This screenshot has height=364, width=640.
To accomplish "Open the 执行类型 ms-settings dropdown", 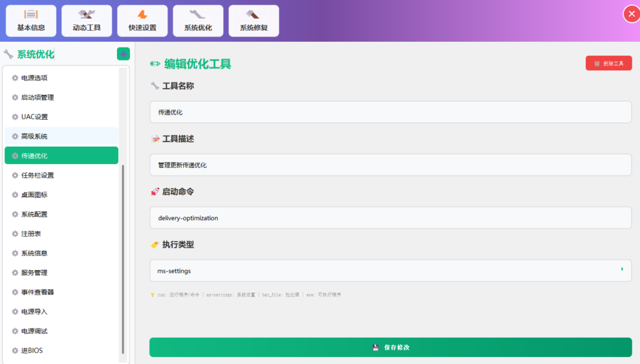I will pyautogui.click(x=390, y=271).
